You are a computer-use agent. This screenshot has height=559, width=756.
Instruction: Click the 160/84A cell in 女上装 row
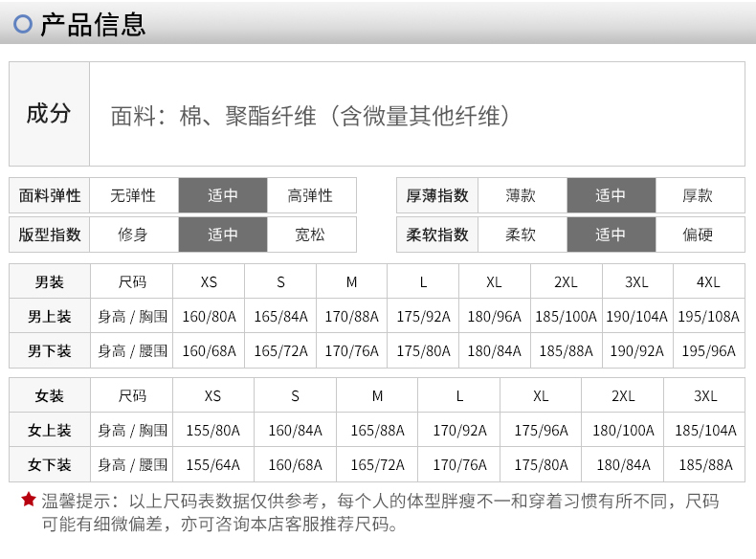pyautogui.click(x=295, y=430)
